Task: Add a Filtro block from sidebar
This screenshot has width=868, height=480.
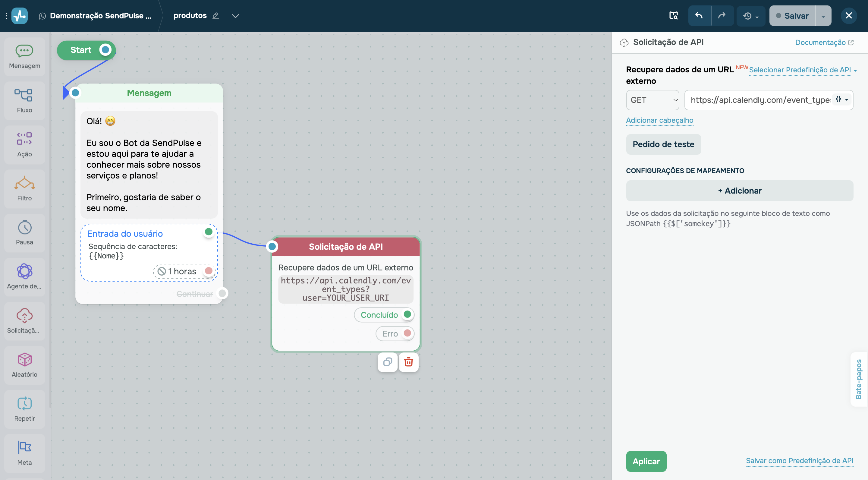Action: tap(25, 189)
